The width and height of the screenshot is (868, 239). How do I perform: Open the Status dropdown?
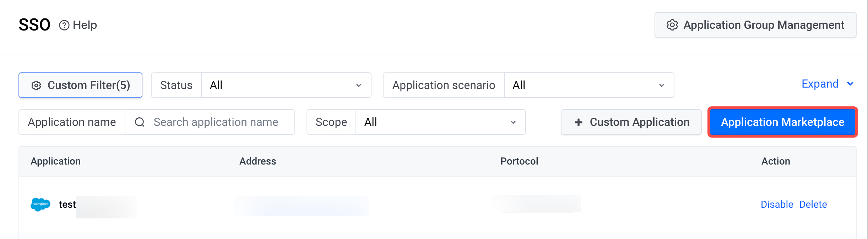tap(286, 85)
